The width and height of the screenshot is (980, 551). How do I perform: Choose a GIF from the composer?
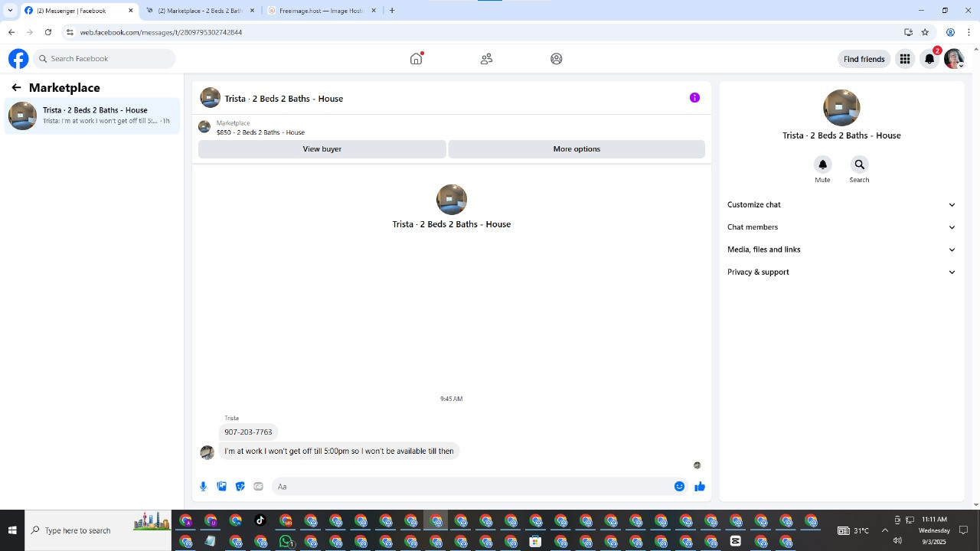coord(258,487)
